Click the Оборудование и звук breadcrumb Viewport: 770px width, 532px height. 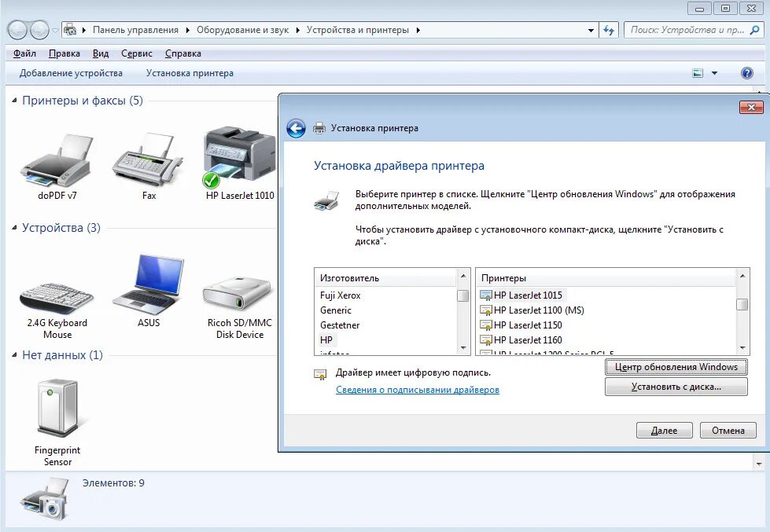(x=242, y=30)
